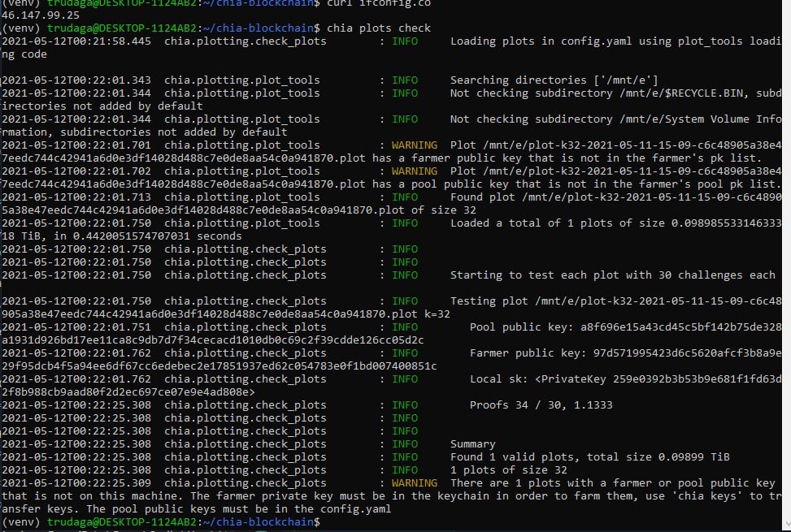Click timestamp 2021-05-12T00:21:58.445
The image size is (791, 532).
[76, 41]
